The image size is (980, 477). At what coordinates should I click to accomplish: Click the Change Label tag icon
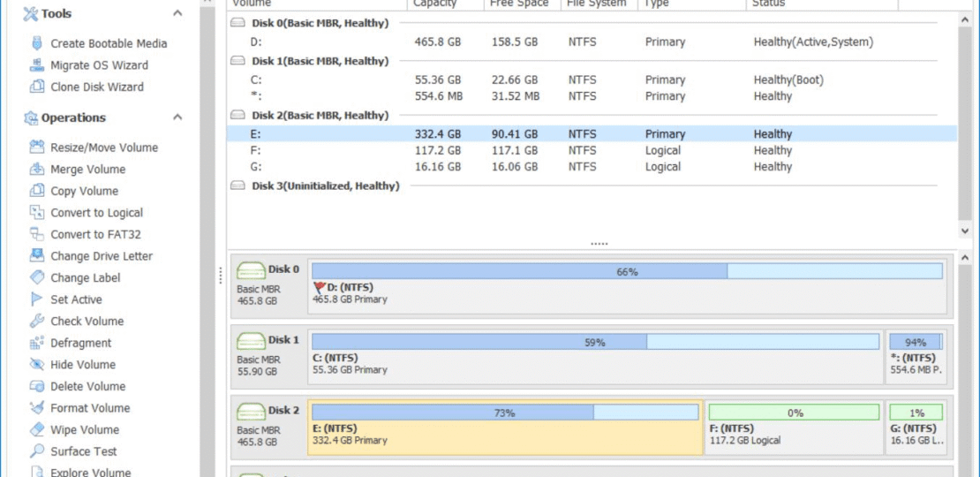point(37,277)
